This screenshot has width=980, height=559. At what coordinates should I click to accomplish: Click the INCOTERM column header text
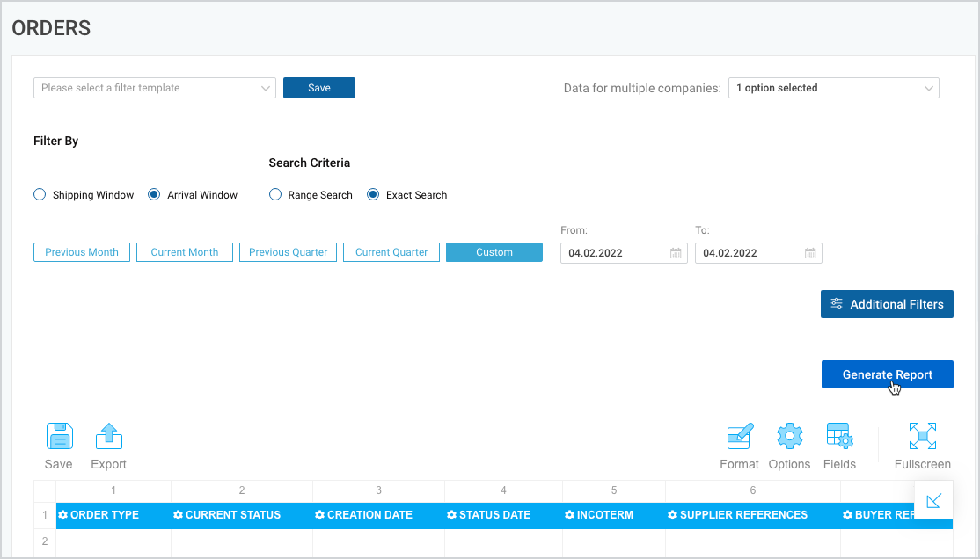click(605, 515)
